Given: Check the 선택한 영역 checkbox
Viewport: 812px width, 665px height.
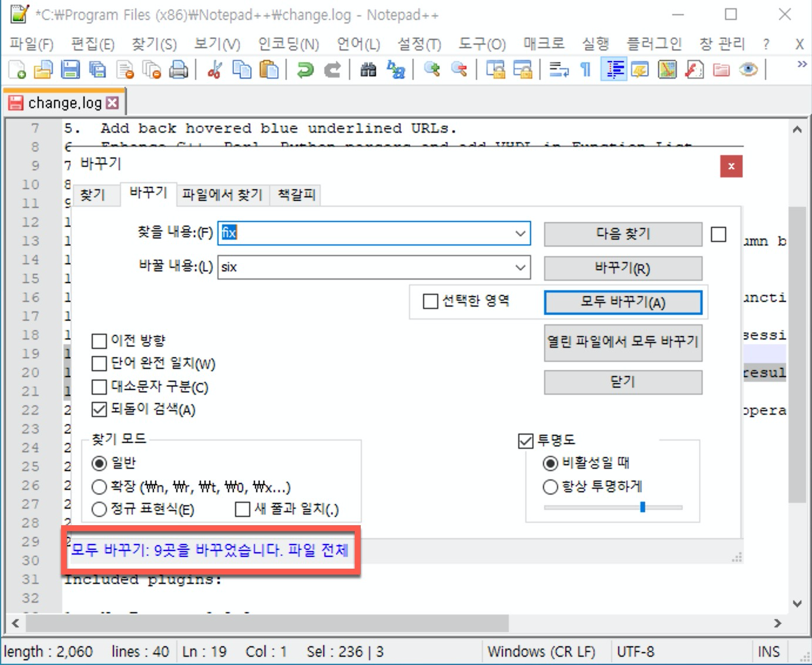Looking at the screenshot, I should 431,301.
